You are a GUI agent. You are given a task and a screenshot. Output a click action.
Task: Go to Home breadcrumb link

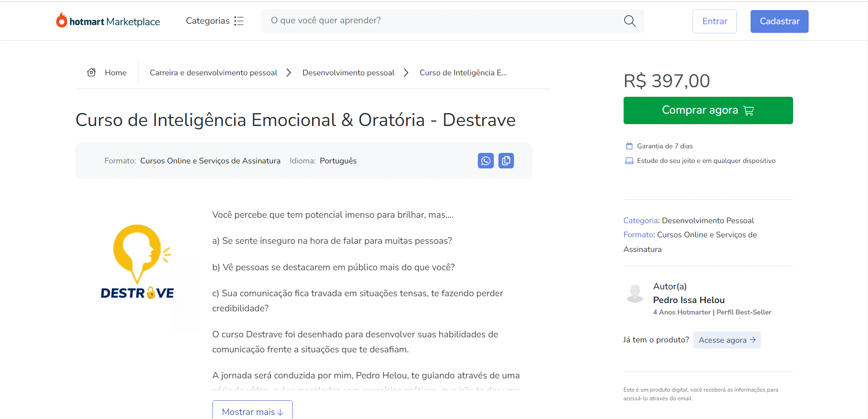click(116, 73)
